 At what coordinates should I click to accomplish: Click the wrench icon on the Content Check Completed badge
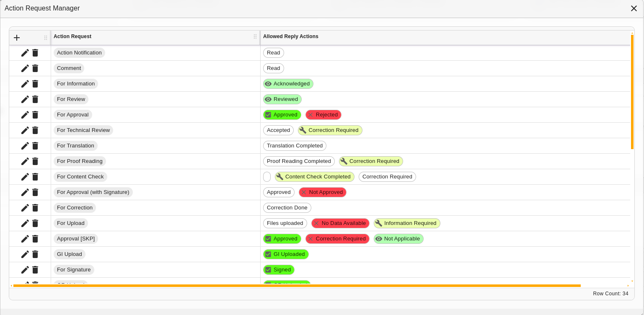coord(279,177)
